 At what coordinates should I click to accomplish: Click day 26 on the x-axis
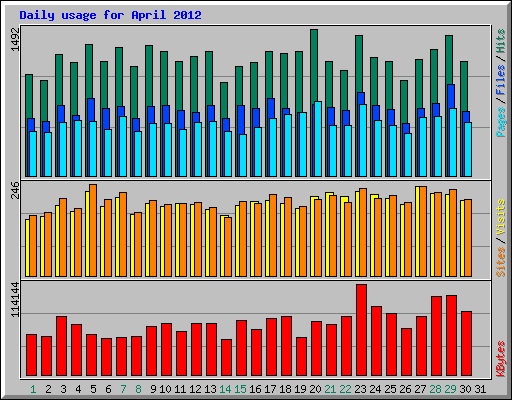405,389
